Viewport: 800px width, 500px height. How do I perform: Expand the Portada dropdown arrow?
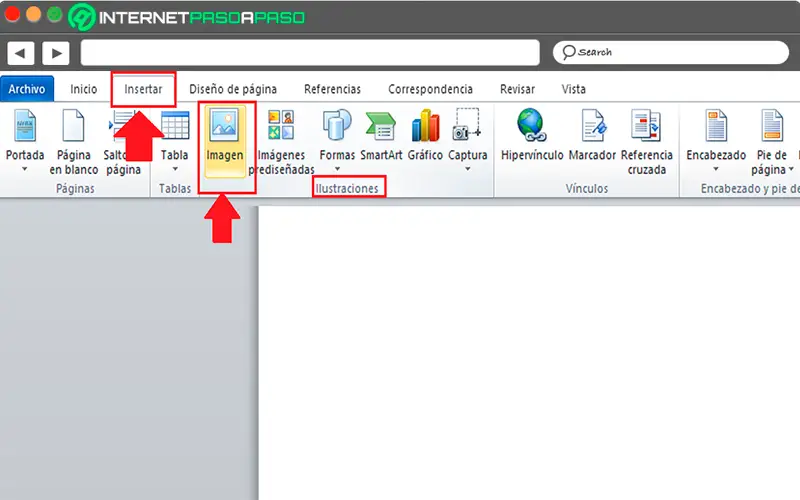coord(24,169)
